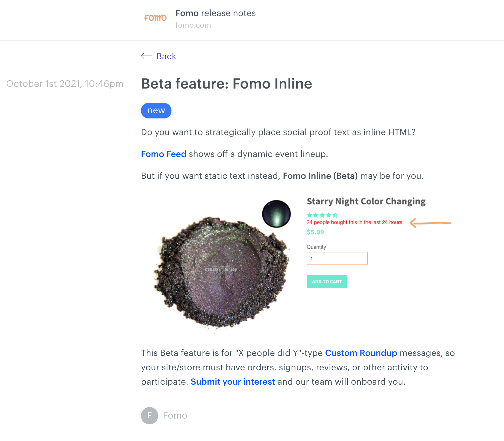Click the Quantity input field
Screen dimensions: 504x441
(337, 258)
